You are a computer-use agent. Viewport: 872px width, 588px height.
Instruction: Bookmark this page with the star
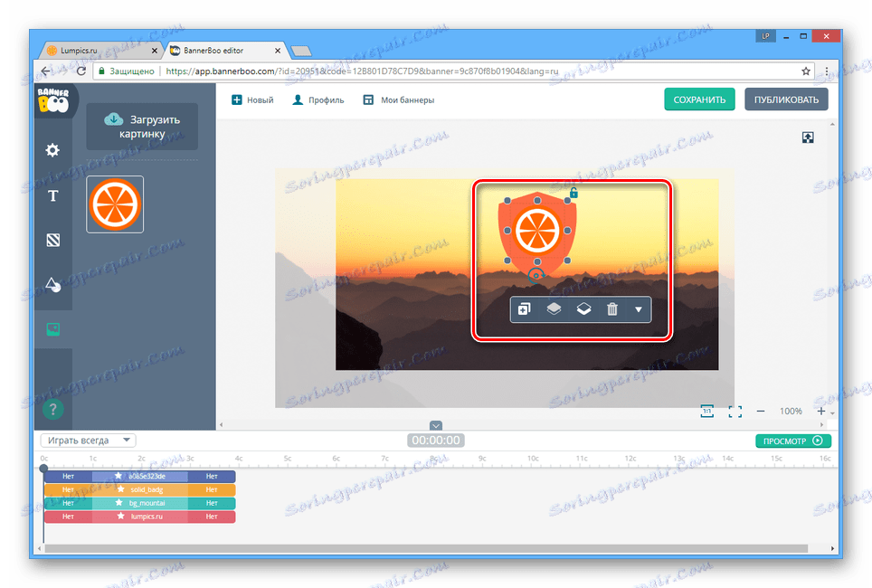[806, 71]
